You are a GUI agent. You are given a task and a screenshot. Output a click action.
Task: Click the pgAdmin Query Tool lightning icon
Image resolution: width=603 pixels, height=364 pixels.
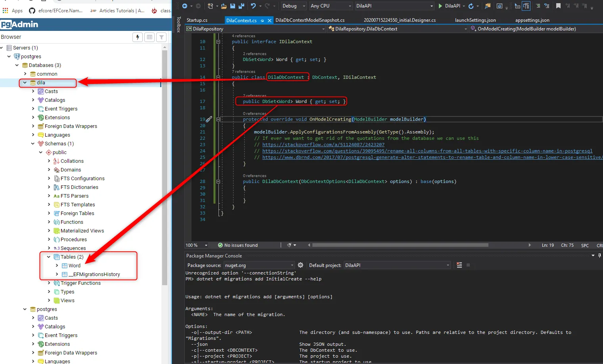pos(138,37)
